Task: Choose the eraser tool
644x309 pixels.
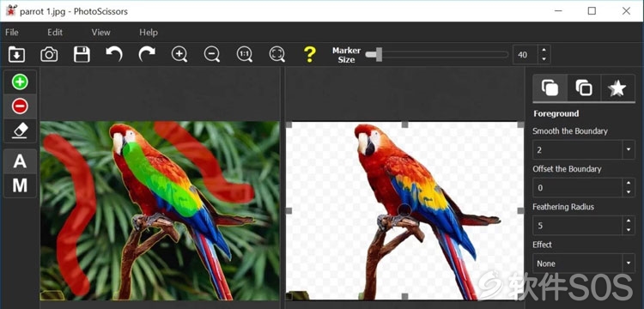Action: tap(20, 130)
